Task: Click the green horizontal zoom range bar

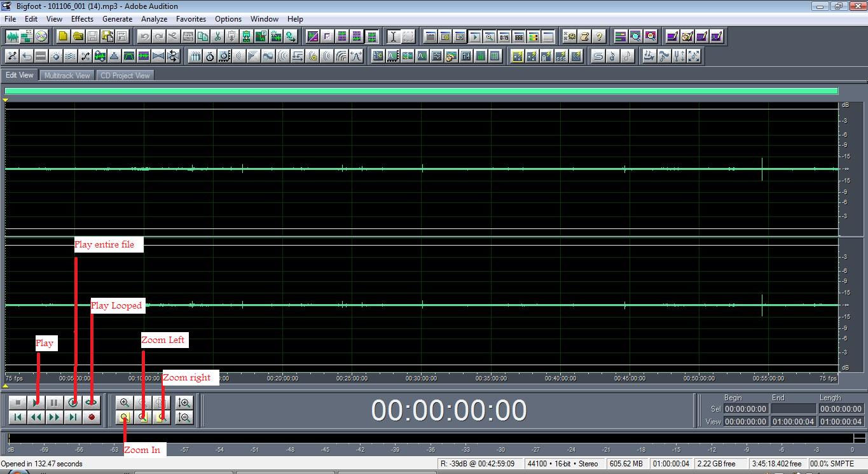Action: coord(421,91)
